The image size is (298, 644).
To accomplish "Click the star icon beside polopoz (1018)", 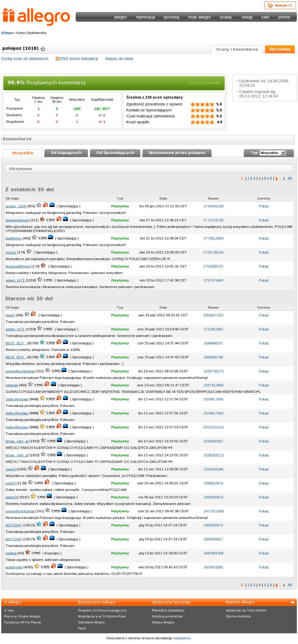I will 43,49.
